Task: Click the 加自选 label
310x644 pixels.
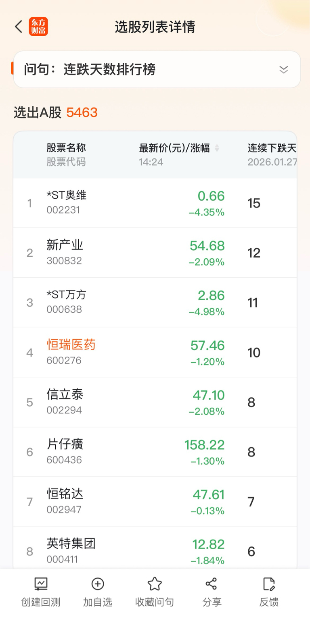Action: (x=98, y=602)
